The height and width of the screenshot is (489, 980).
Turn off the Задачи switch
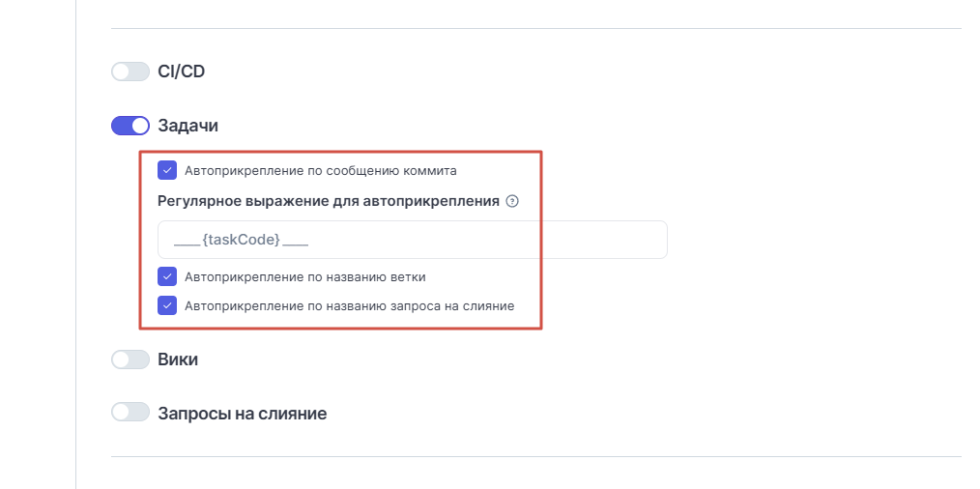(x=130, y=126)
